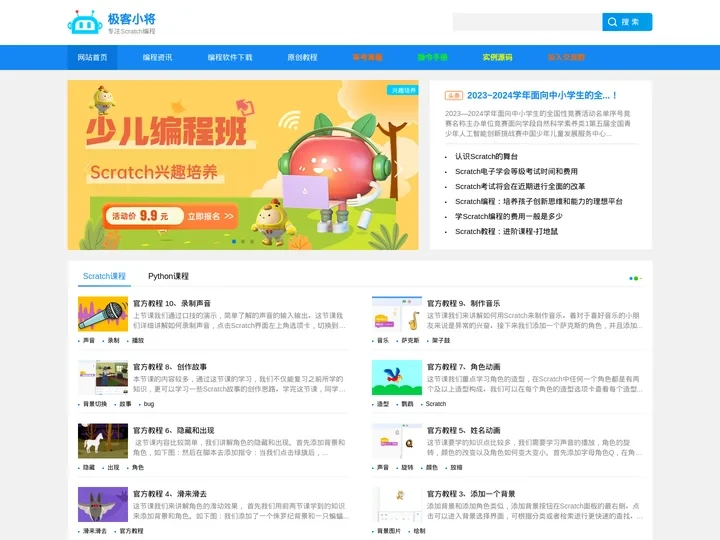This screenshot has height=540, width=720.
Task: Click the 滑来滑去 tag under 官方教程 4
Action: pyautogui.click(x=95, y=530)
